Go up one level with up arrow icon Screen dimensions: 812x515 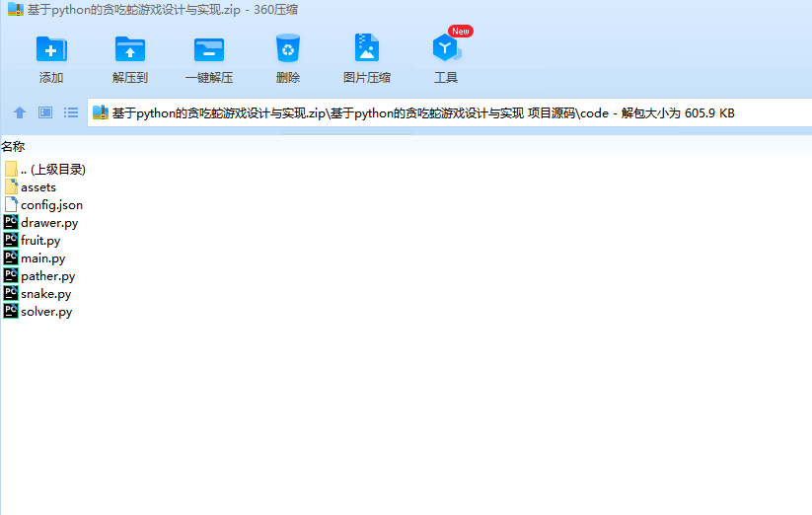pos(20,112)
